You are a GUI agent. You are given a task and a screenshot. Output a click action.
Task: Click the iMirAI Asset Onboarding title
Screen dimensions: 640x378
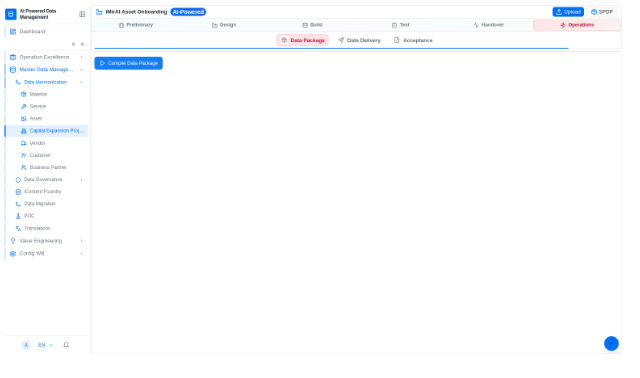point(136,12)
